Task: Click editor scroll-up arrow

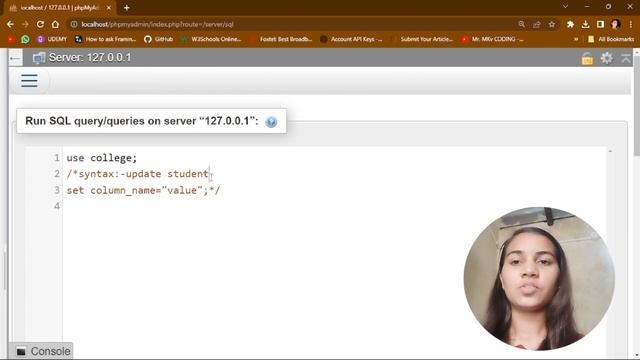Action: 610,151
